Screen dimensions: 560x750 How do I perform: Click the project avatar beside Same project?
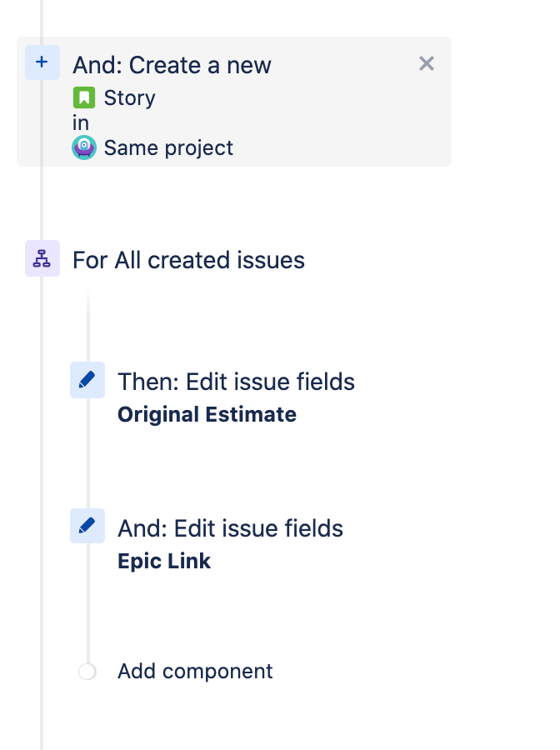tap(84, 147)
